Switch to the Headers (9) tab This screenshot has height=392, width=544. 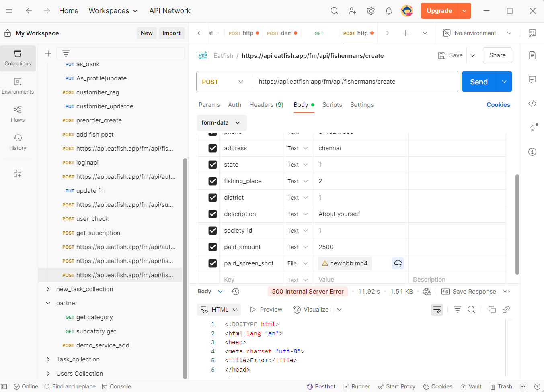click(x=266, y=105)
